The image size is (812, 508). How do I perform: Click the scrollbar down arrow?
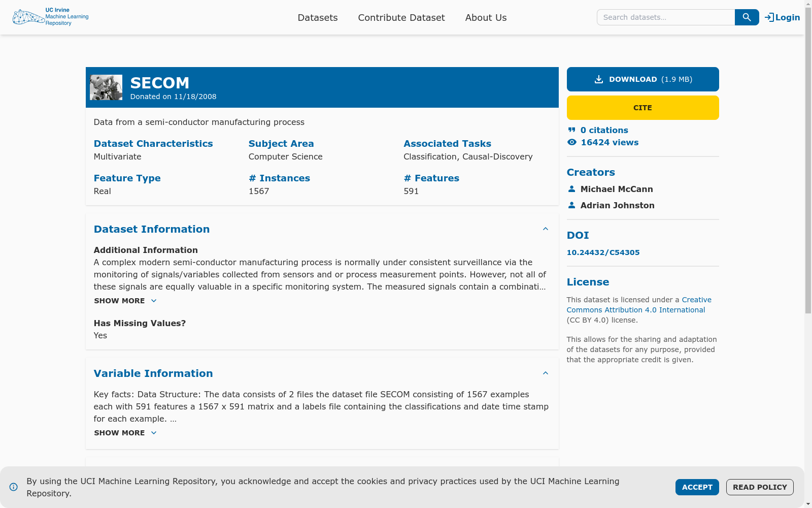click(x=808, y=504)
